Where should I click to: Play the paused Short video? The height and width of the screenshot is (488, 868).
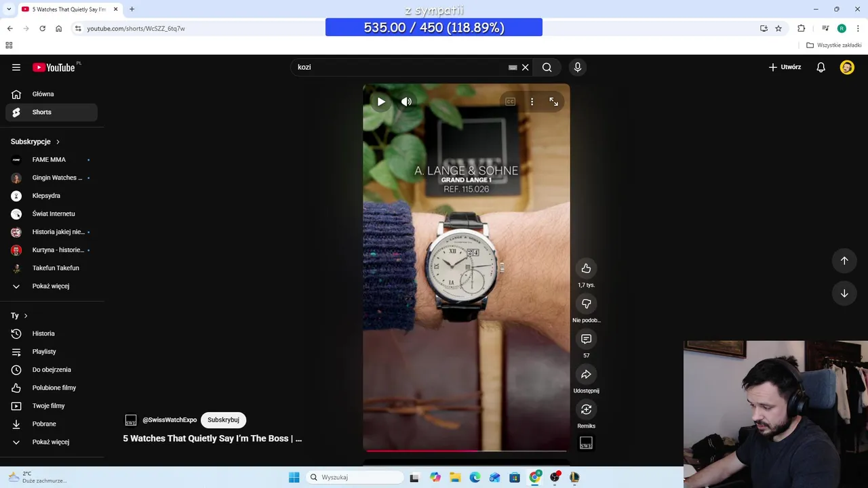coord(381,102)
